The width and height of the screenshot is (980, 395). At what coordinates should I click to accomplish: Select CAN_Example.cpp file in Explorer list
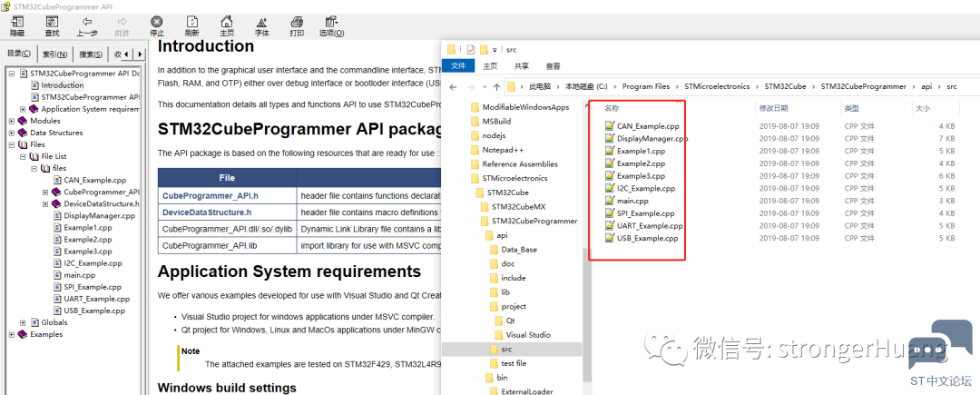click(x=642, y=125)
